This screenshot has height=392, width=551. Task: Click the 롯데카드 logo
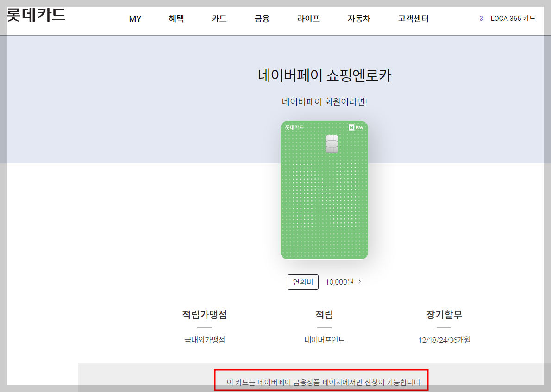(x=36, y=15)
